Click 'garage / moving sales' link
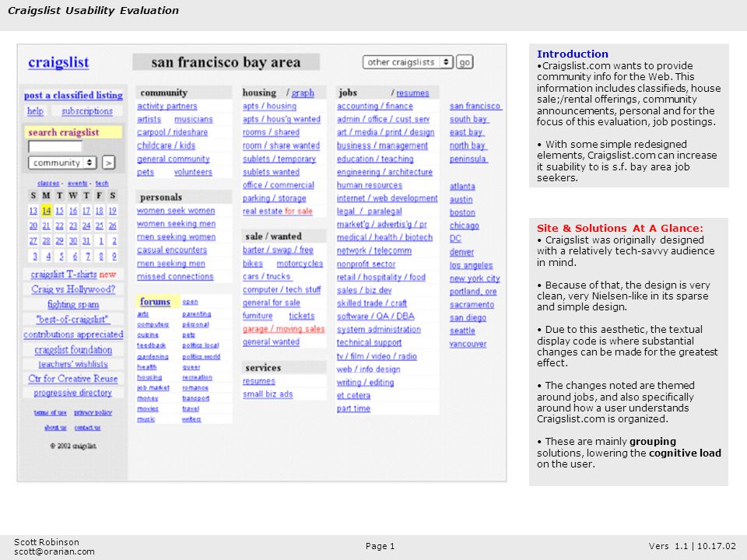 [284, 329]
